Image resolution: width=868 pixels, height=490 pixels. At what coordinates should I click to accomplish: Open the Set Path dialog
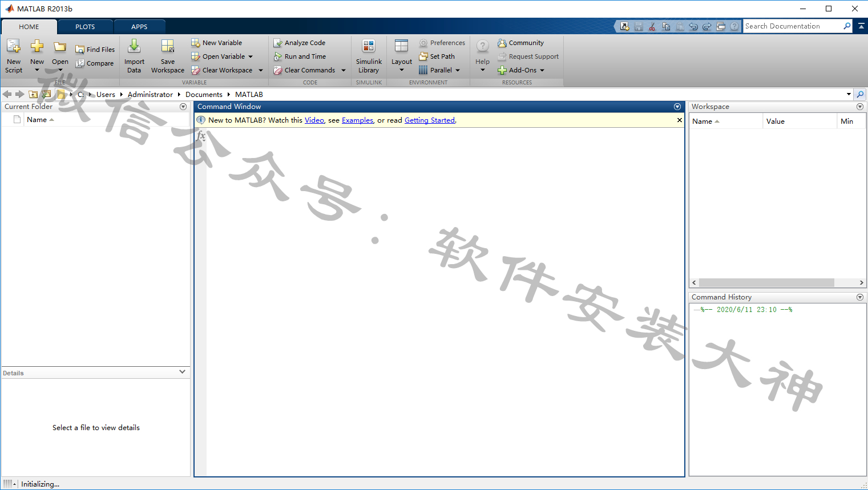point(437,56)
